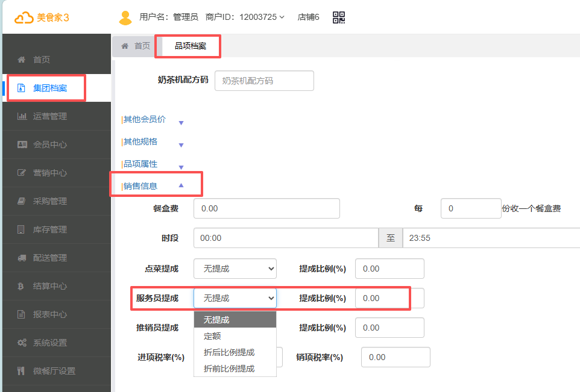Click the 奶茶机配方码 input field
The height and width of the screenshot is (392, 580).
click(x=265, y=81)
